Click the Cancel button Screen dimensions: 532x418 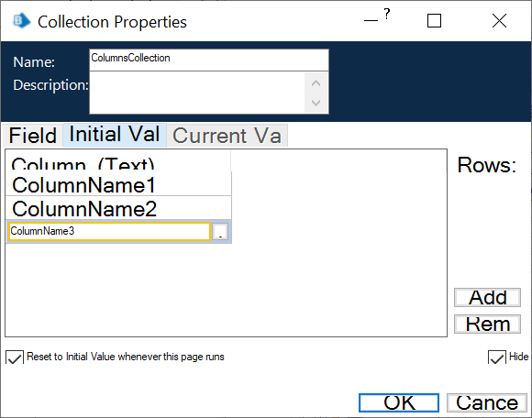tap(486, 402)
